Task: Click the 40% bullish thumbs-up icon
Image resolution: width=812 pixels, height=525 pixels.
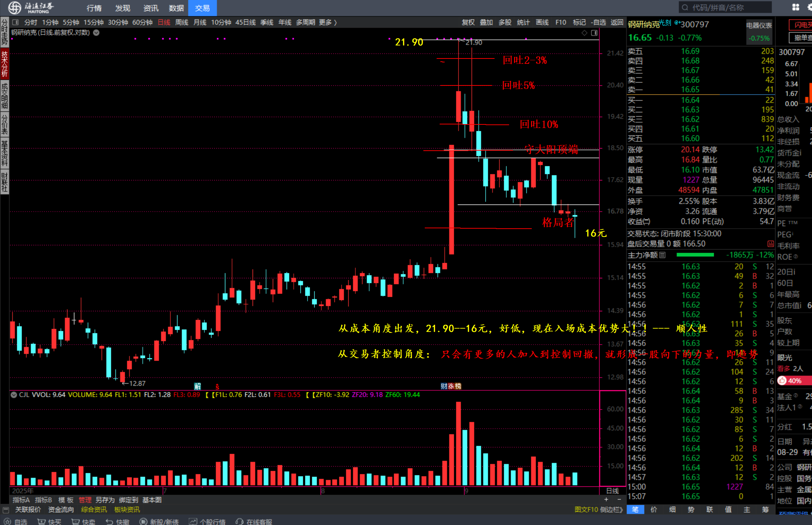Action: click(x=782, y=381)
